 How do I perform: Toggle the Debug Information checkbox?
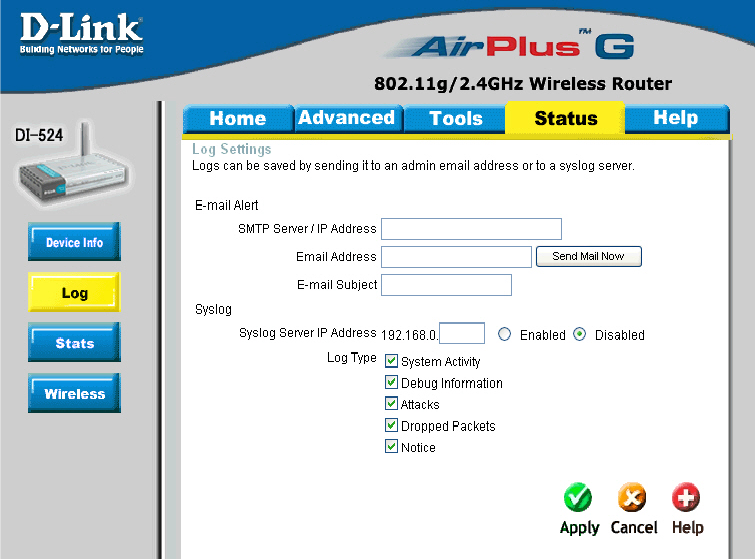click(391, 382)
